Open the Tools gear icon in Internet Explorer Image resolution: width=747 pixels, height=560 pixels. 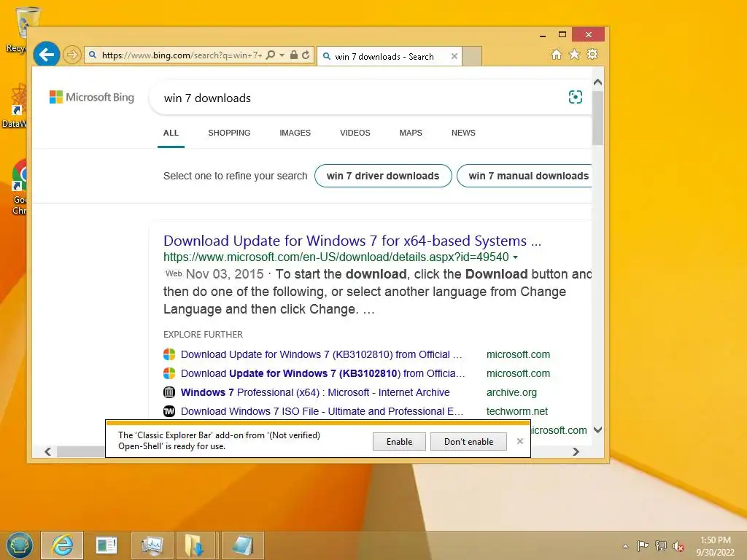pos(592,54)
